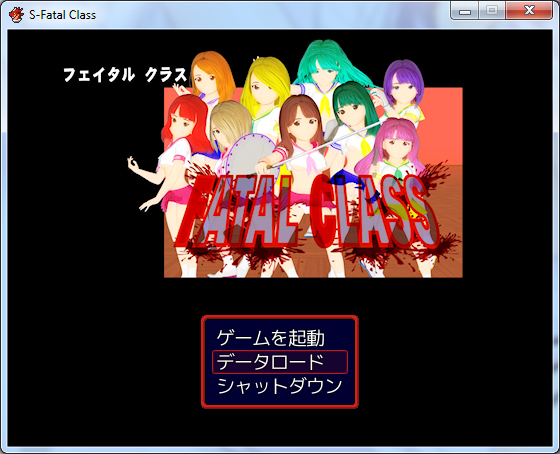
Task: Click the フェイタル クラス title text
Action: tap(125, 75)
